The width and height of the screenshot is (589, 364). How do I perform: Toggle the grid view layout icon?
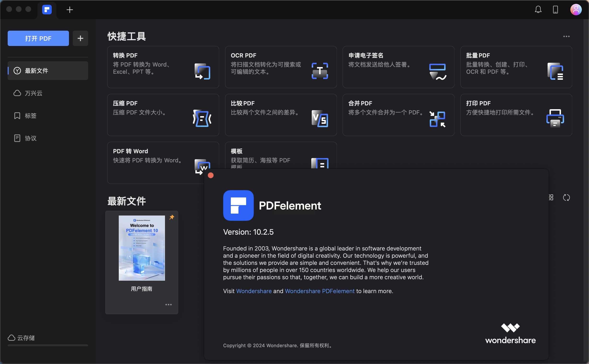coord(551,197)
